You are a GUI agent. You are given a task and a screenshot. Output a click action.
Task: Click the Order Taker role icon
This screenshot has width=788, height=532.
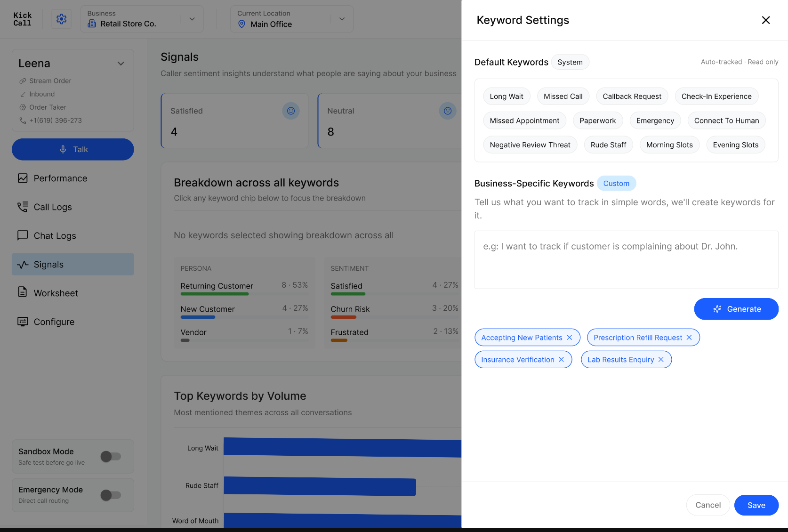point(23,107)
